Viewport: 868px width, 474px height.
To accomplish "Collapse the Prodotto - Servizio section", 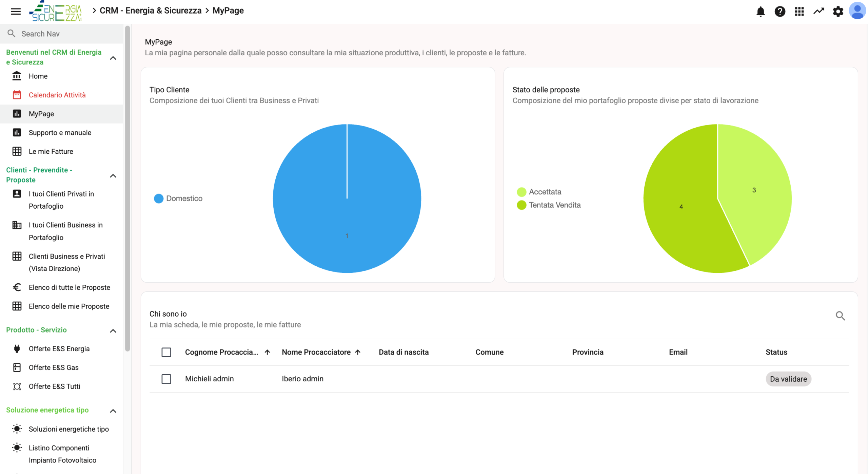I will click(113, 331).
